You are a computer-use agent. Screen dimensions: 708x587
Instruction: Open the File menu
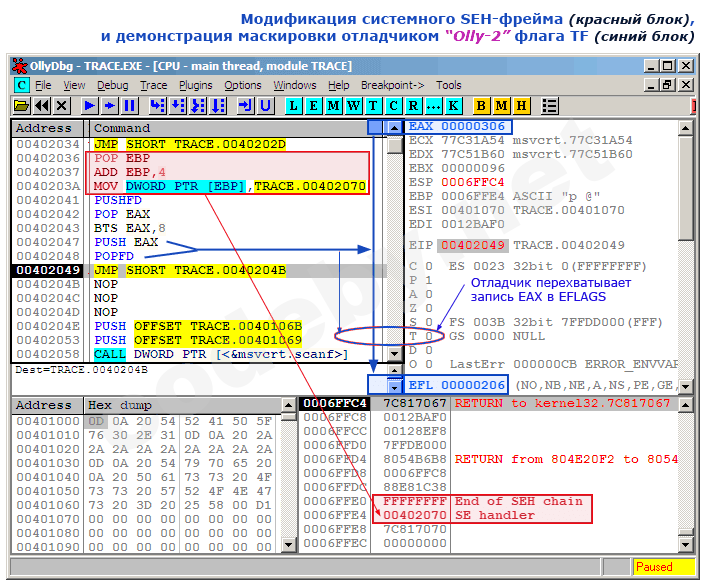point(43,85)
